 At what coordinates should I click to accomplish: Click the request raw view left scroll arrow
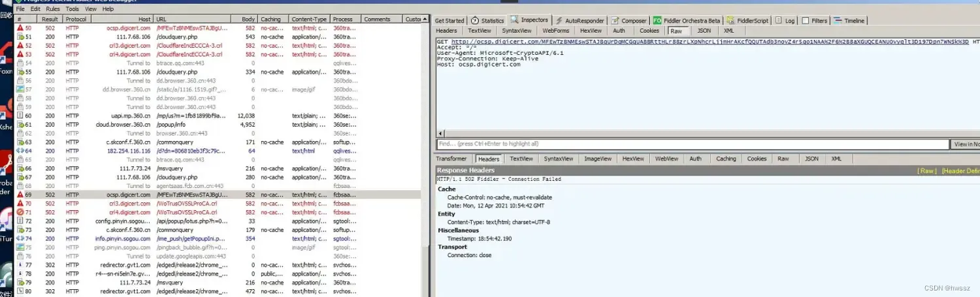pyautogui.click(x=440, y=133)
